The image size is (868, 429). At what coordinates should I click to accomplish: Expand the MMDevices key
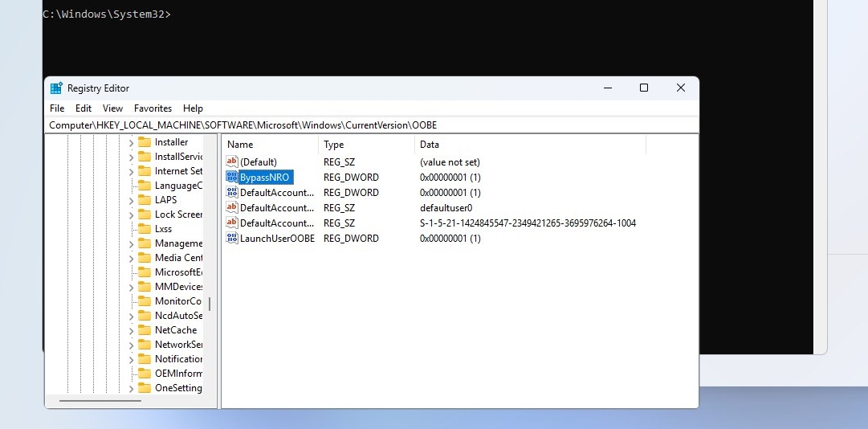coord(131,288)
